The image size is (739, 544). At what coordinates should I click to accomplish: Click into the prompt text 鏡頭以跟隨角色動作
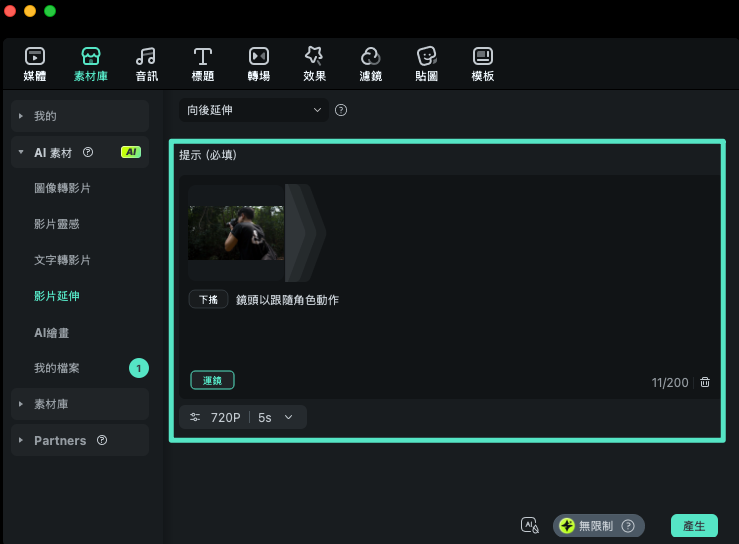[x=287, y=300]
